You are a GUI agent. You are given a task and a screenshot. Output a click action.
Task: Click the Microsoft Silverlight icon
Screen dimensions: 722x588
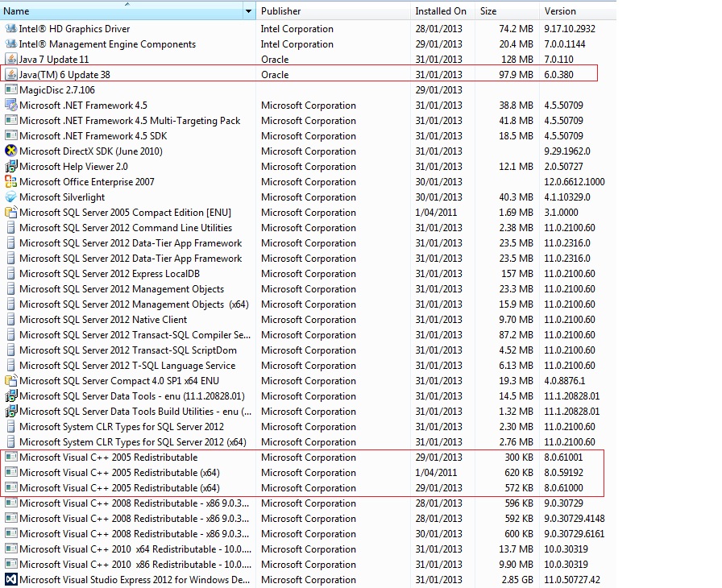(x=11, y=197)
